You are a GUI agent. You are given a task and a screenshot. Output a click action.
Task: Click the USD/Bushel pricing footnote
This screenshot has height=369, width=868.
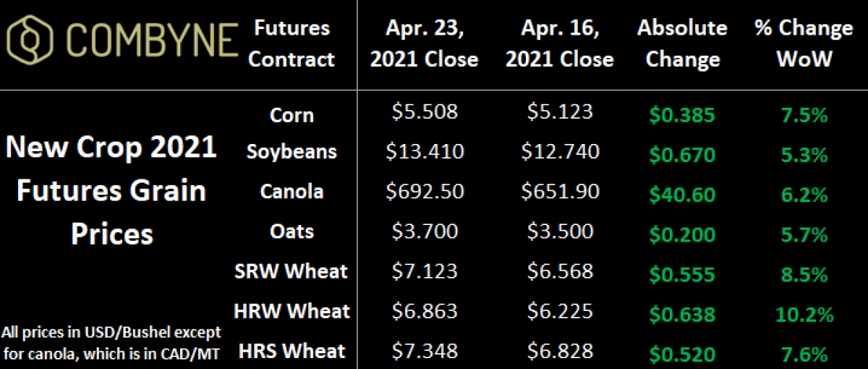[x=111, y=342]
